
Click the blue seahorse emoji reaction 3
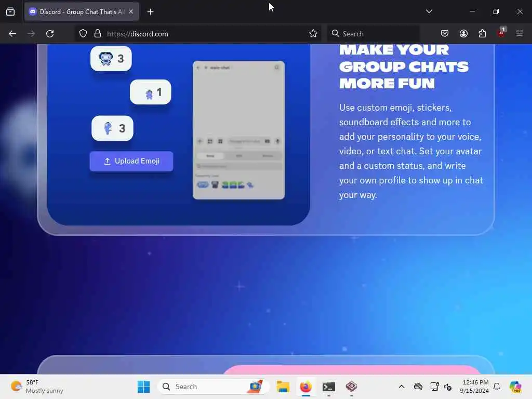point(112,128)
